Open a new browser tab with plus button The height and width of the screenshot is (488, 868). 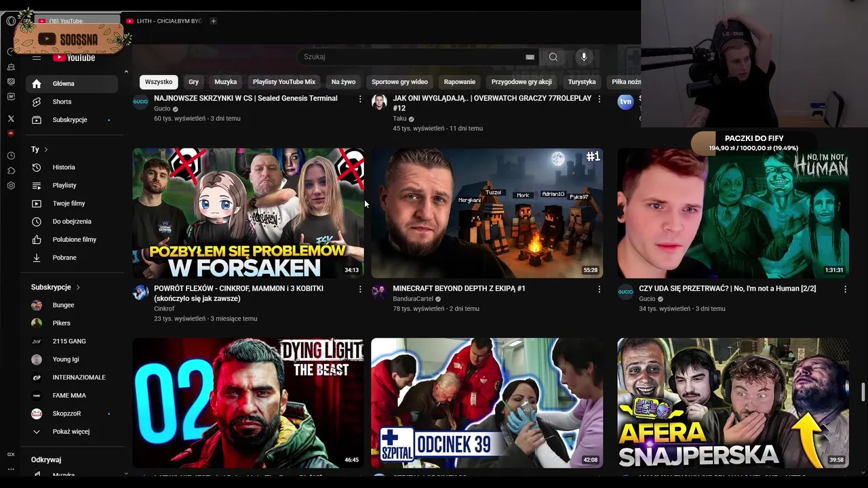click(213, 21)
